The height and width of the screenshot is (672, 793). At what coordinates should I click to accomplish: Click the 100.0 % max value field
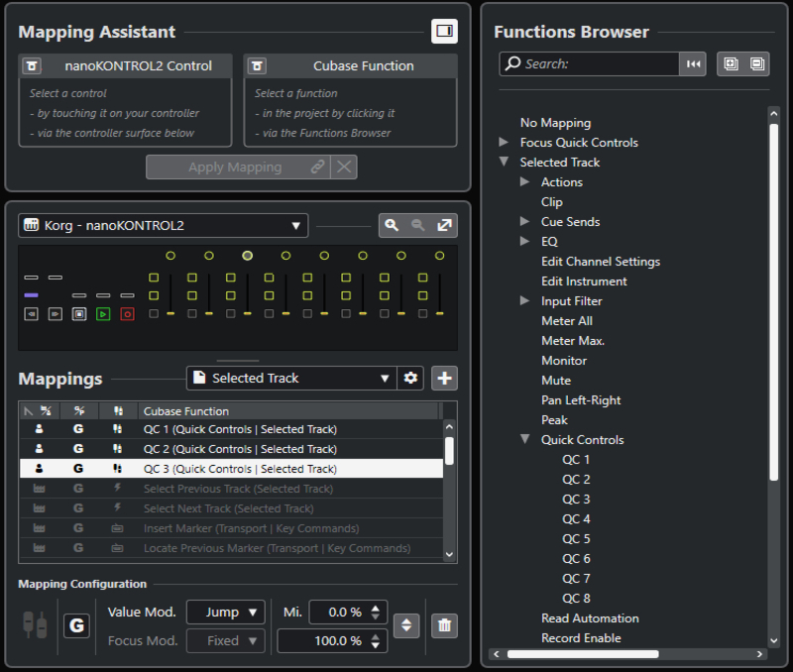pos(332,641)
